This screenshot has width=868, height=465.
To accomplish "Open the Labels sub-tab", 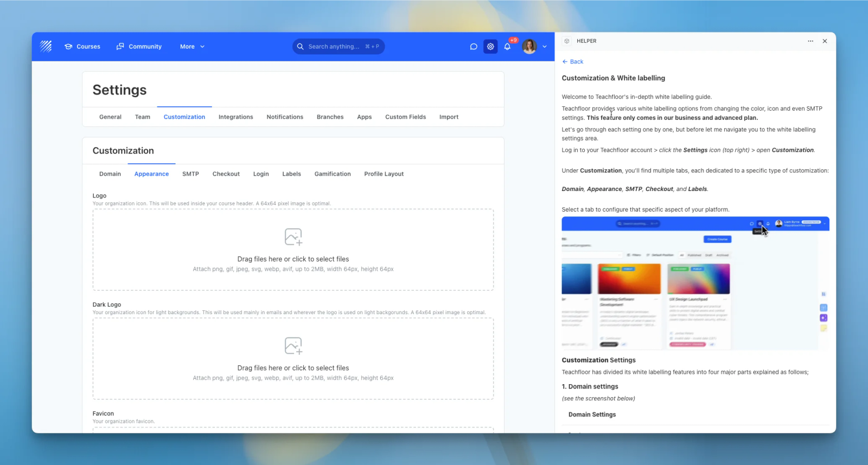I will click(x=292, y=174).
